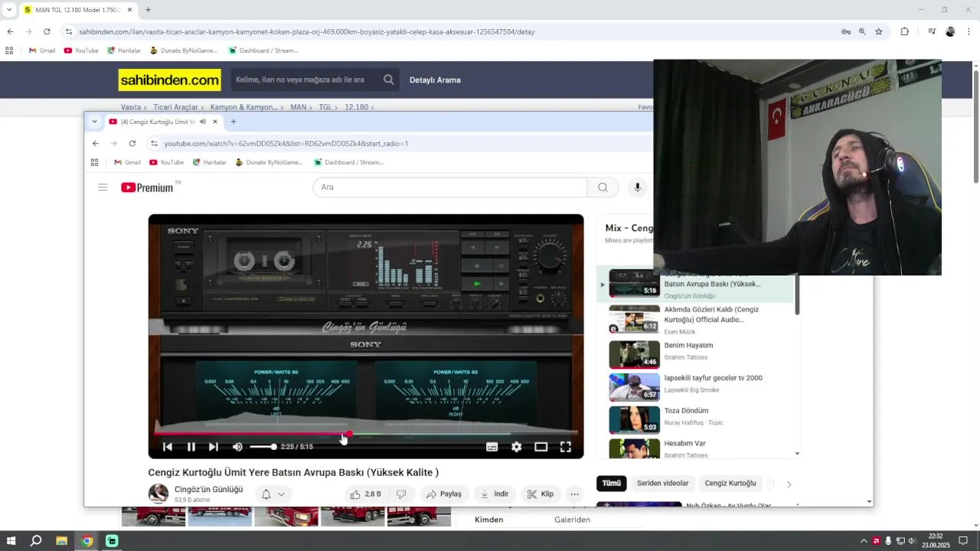Open Detaylı Arama on sahibinden
980x551 pixels.
click(x=435, y=80)
